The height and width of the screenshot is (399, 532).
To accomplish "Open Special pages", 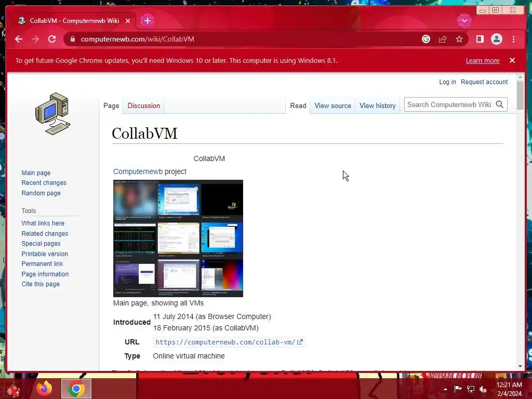I will (x=41, y=243).
